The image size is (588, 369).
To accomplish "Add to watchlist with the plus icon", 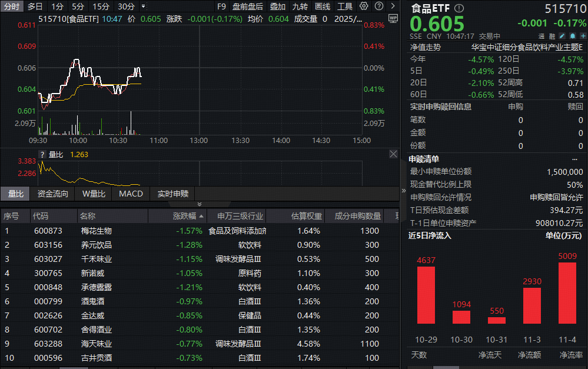I will [583, 36].
